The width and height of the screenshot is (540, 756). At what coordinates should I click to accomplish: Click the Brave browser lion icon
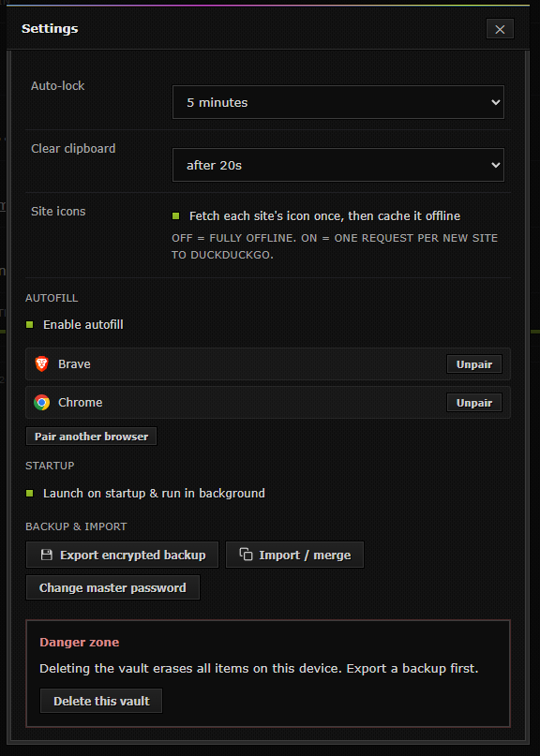pos(42,364)
